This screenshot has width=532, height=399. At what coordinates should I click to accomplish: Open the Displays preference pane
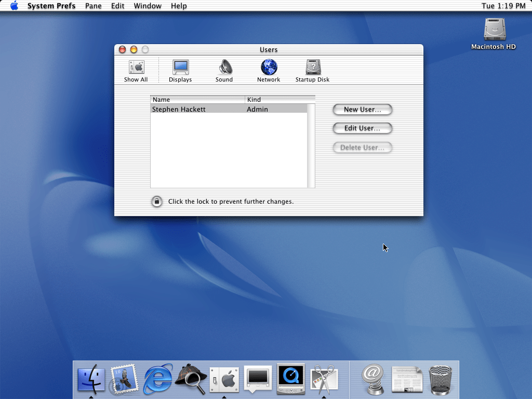[180, 71]
